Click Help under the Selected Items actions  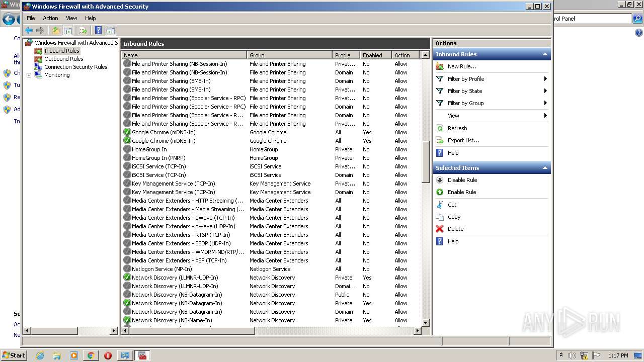click(453, 241)
